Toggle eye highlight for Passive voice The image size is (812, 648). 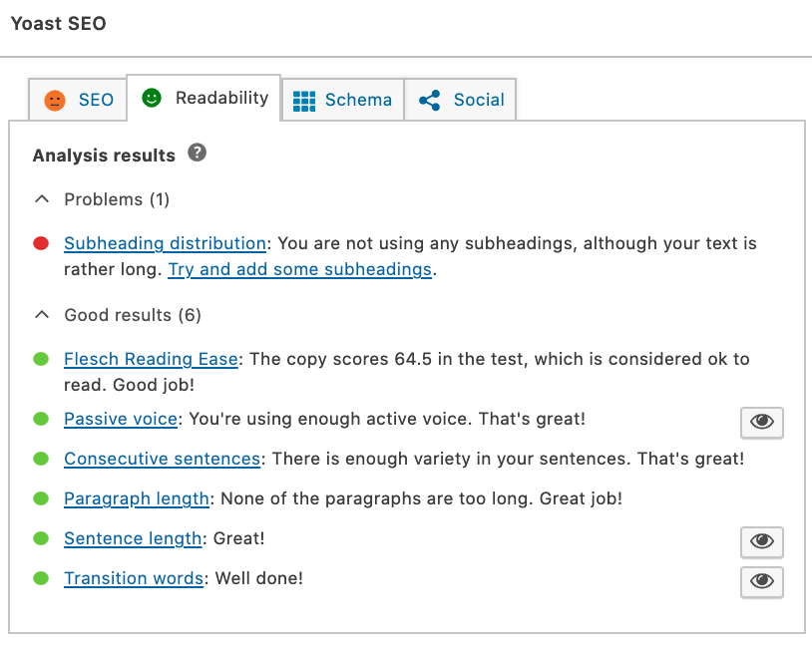pyautogui.click(x=762, y=423)
